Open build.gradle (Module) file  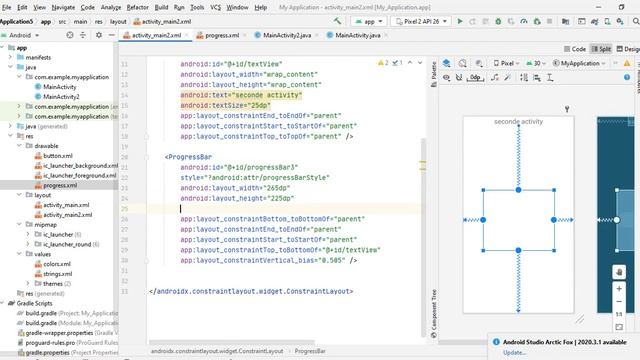click(67, 323)
